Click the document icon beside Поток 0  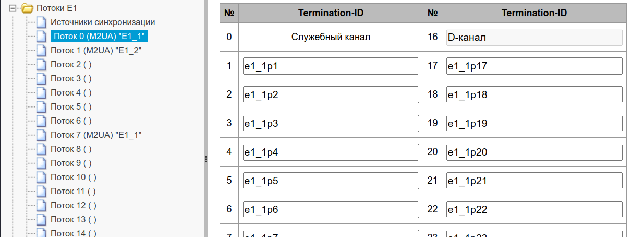click(x=42, y=37)
